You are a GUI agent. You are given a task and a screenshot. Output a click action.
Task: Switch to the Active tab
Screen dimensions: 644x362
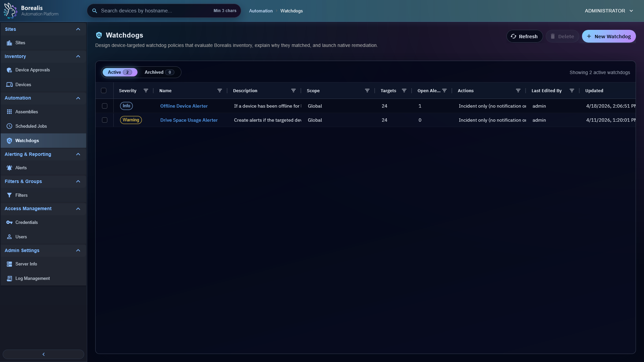click(120, 72)
